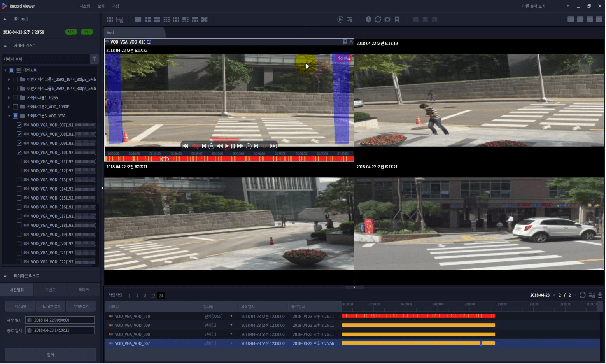Open the 보기 menu
Image resolution: width=606 pixels, height=364 pixels.
point(101,6)
